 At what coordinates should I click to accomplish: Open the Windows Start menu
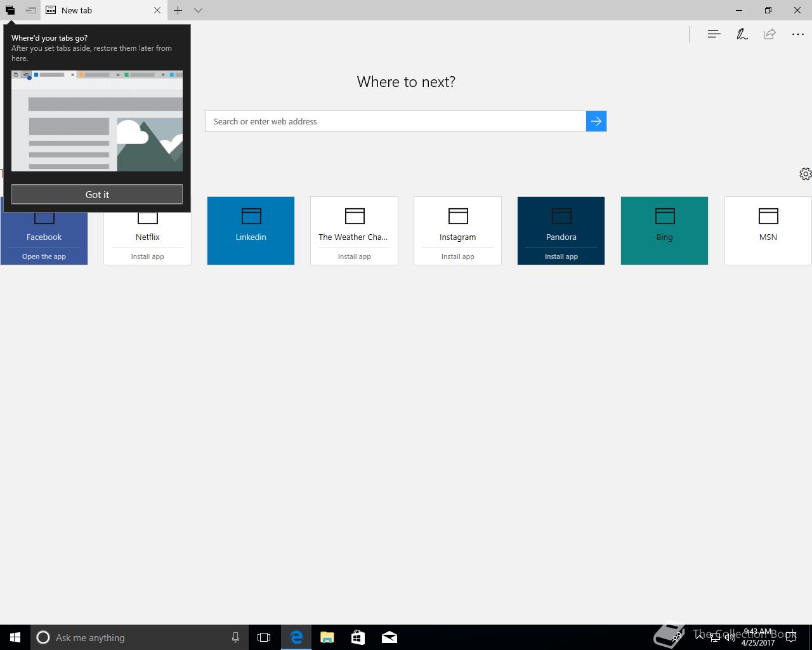[x=15, y=637]
